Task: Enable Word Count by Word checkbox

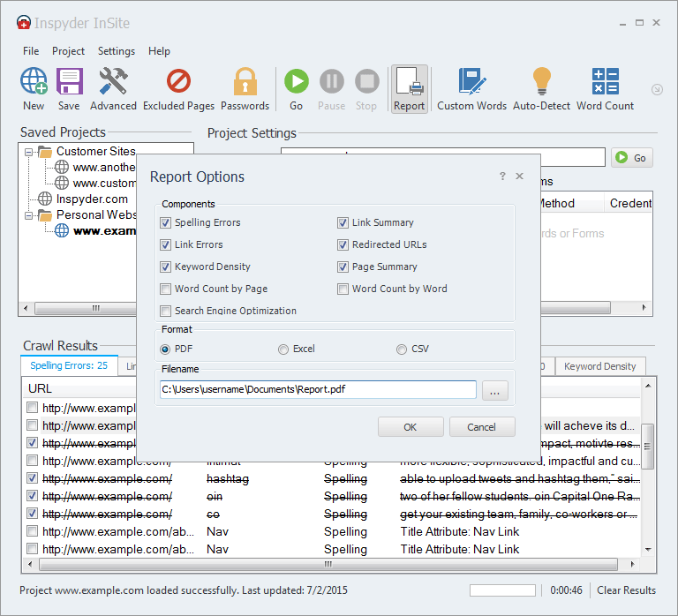Action: tap(343, 289)
